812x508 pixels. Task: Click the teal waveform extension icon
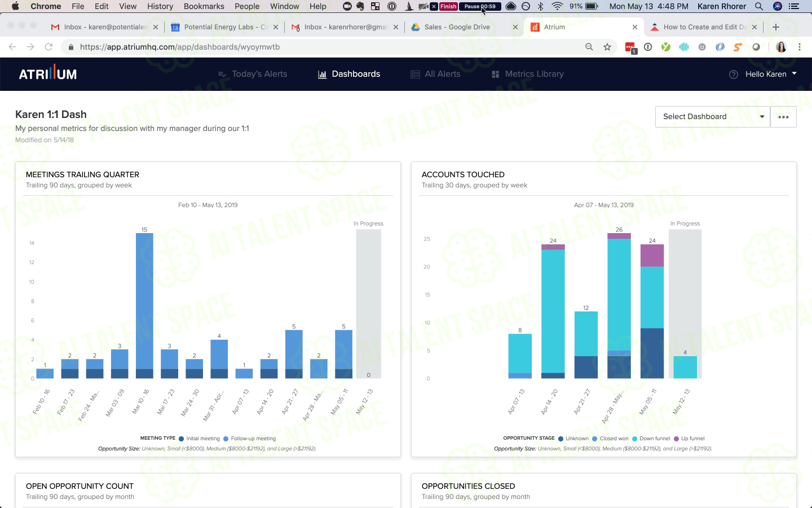[684, 47]
